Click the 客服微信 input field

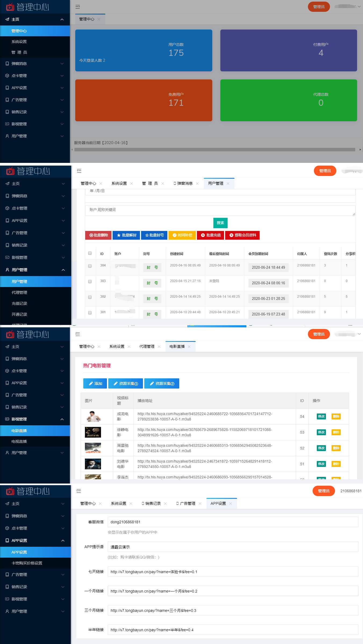pos(233,522)
